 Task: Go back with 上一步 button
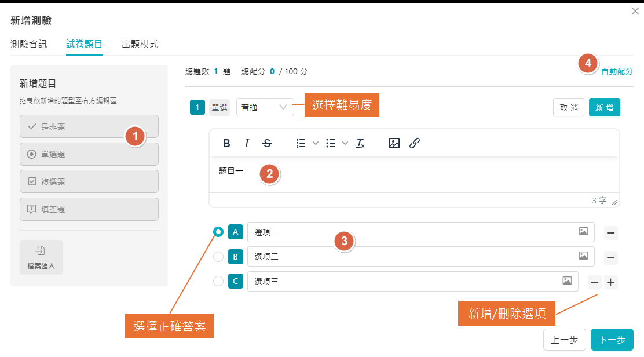[x=564, y=340]
